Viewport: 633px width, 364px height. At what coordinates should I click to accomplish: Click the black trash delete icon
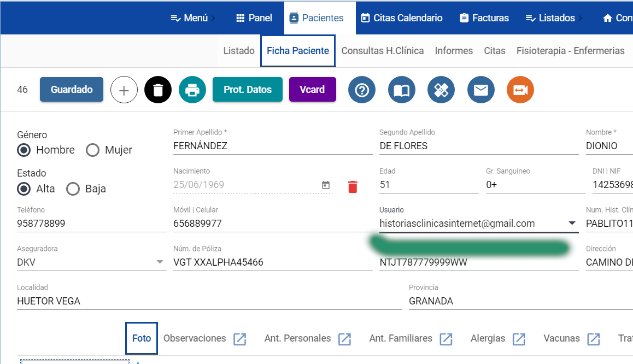(x=157, y=90)
